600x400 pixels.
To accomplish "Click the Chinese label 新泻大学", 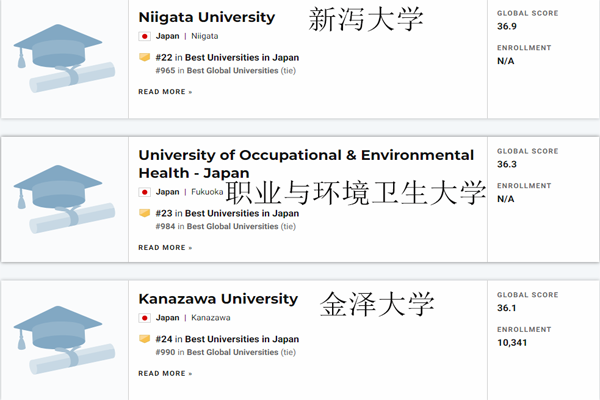I will (x=366, y=19).
